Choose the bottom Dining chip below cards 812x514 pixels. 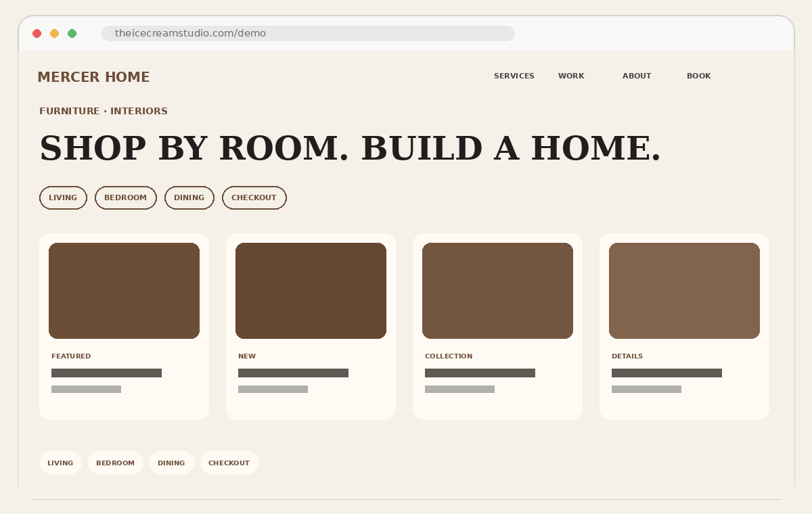pyautogui.click(x=171, y=463)
